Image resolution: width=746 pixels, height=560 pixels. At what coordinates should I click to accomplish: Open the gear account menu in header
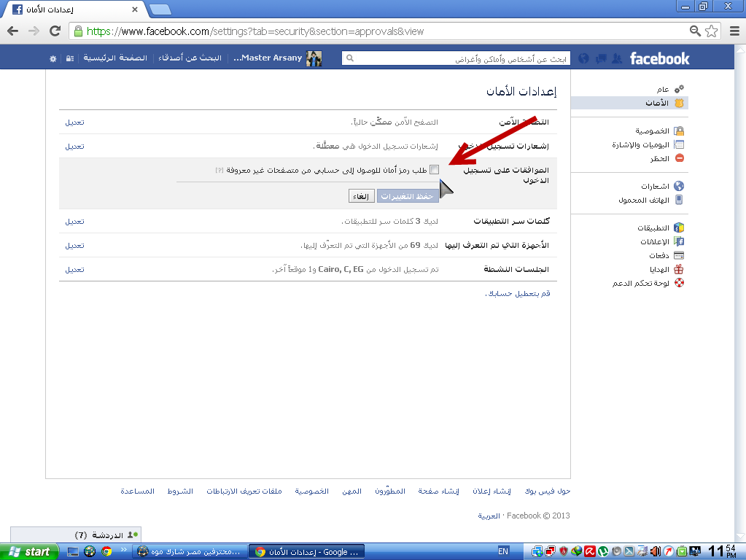53,58
